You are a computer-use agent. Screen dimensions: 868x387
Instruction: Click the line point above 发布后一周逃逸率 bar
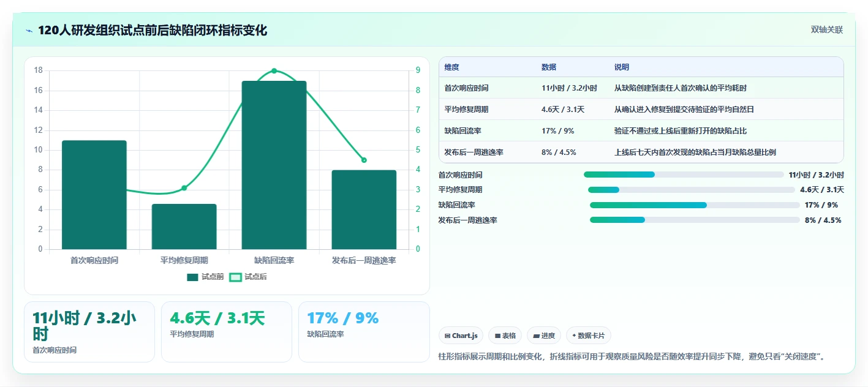364,160
